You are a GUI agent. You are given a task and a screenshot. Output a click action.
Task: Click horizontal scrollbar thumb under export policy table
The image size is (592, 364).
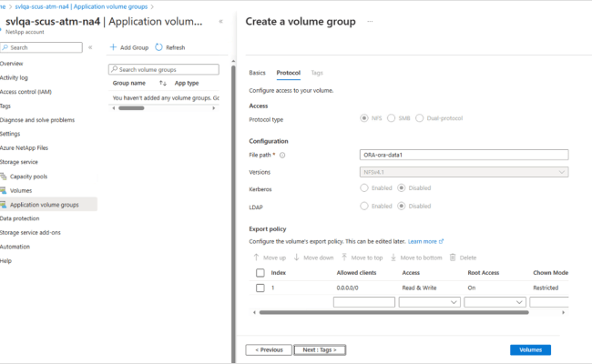click(x=393, y=312)
